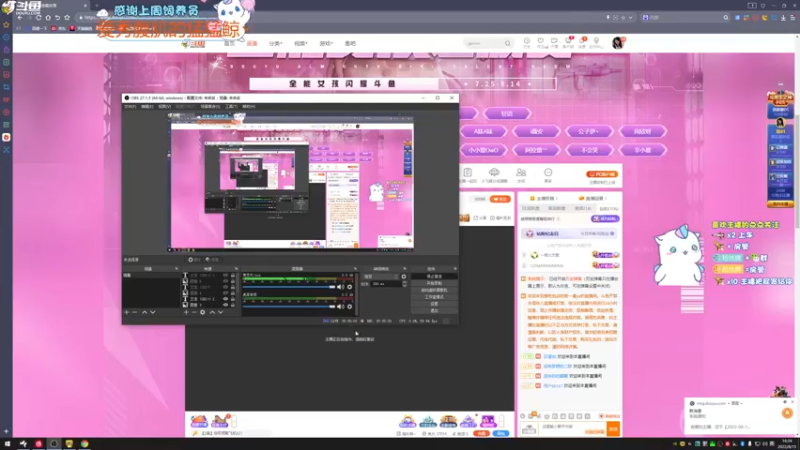This screenshot has width=800, height=450.
Task: Open 编辑(E) menu in OBS
Action: (x=147, y=107)
